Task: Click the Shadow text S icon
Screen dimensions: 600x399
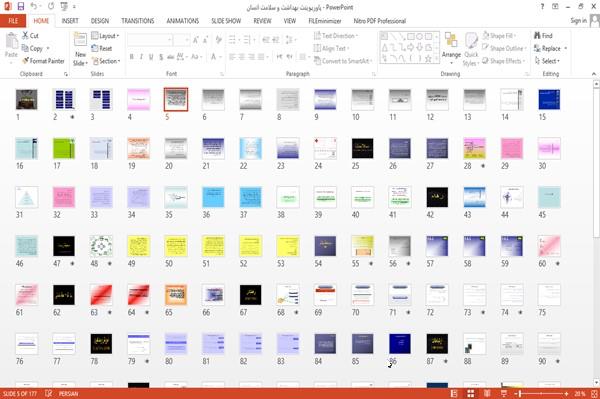Action: click(x=161, y=57)
